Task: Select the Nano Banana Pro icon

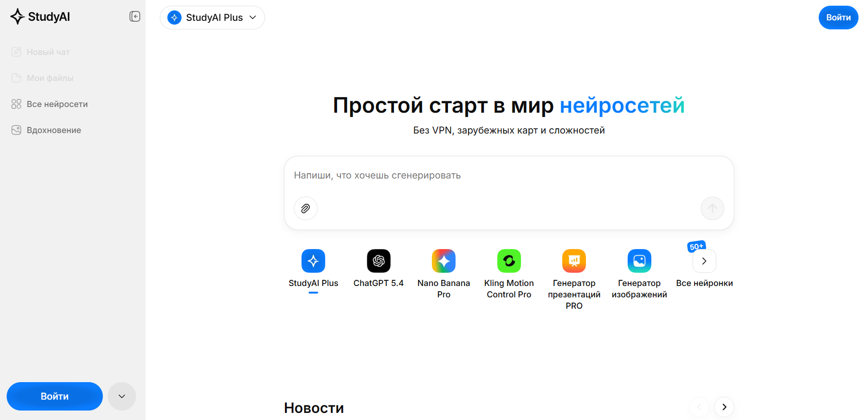Action: [x=444, y=261]
